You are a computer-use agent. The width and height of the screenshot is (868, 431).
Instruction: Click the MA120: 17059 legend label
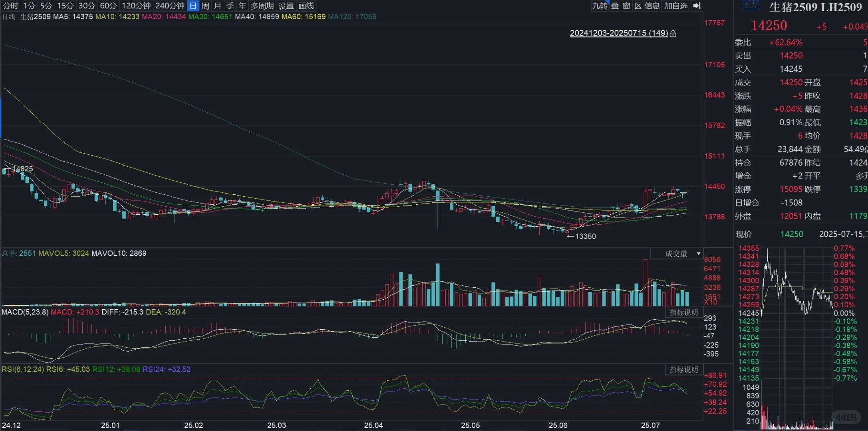pos(352,17)
